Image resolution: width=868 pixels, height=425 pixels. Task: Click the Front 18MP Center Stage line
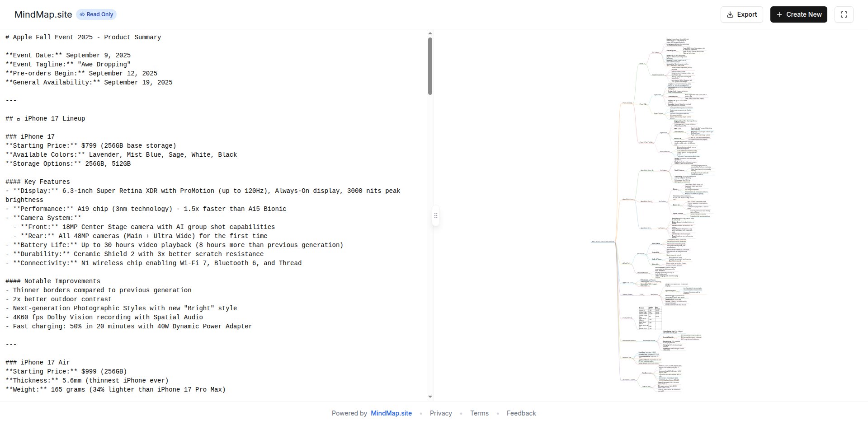point(144,227)
